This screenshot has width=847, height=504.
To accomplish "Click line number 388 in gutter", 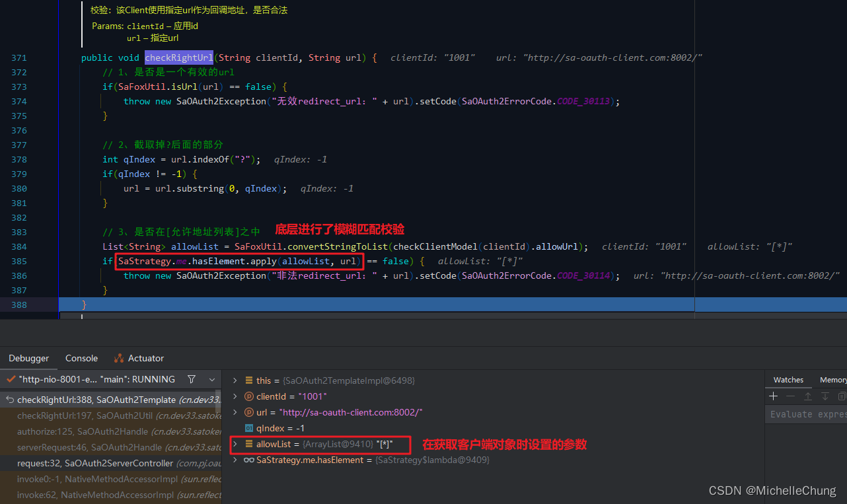I will coord(19,305).
